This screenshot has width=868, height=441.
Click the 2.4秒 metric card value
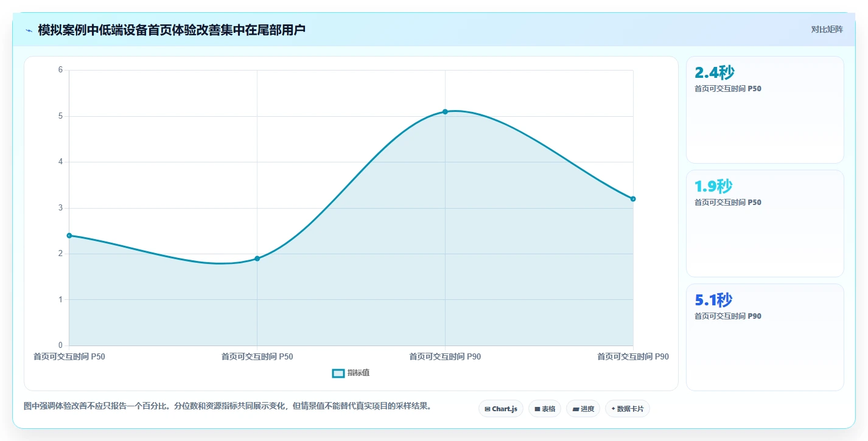715,72
